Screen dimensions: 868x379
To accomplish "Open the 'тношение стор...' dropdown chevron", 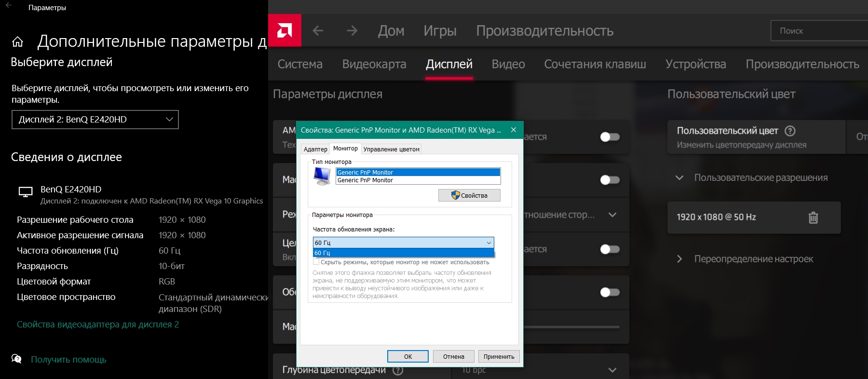I will click(x=612, y=215).
